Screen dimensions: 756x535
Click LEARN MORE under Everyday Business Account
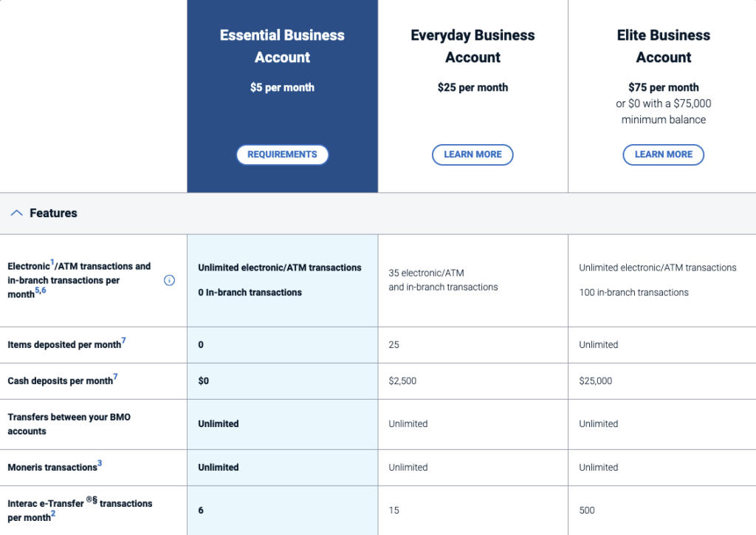[472, 154]
